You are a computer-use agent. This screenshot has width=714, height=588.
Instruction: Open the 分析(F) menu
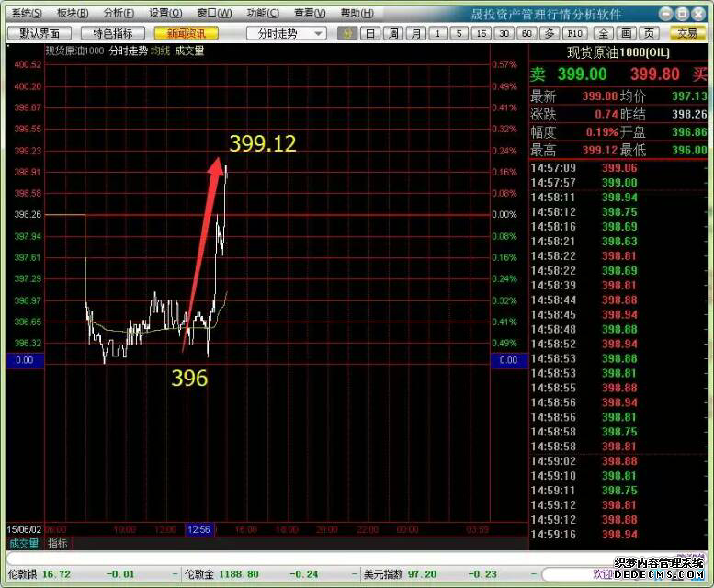click(x=119, y=13)
